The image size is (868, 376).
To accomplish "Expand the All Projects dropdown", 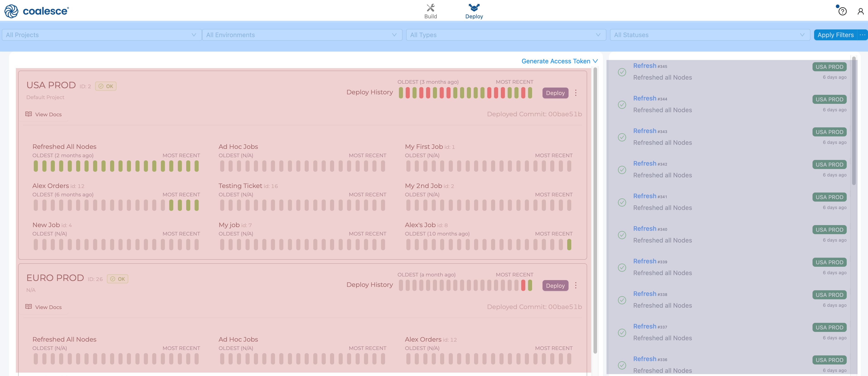I will tap(101, 35).
